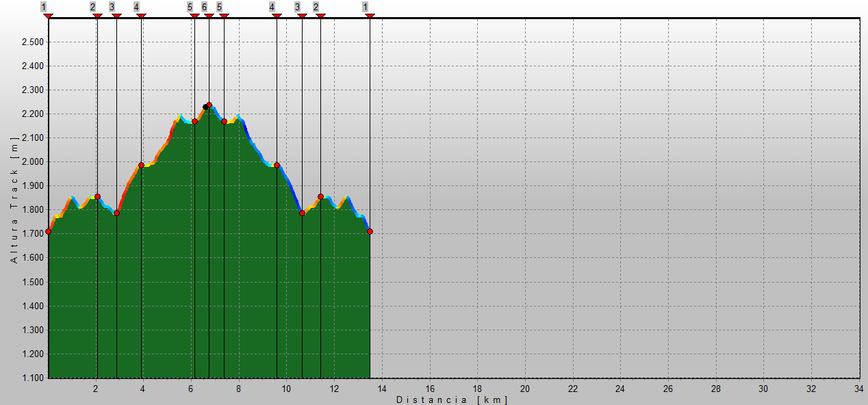Select the waypoint 5 number label before summit
This screenshot has height=405, width=868.
190,7
